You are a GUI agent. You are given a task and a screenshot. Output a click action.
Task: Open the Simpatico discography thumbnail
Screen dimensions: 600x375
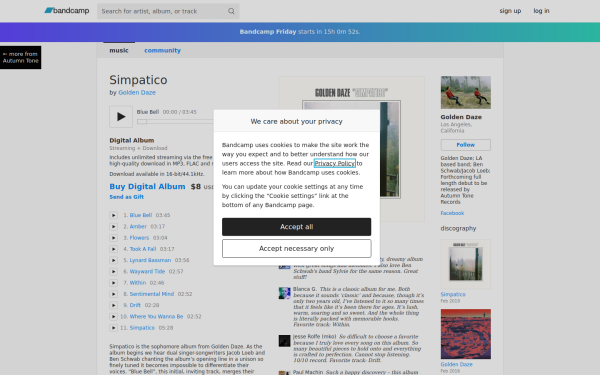[466, 264]
